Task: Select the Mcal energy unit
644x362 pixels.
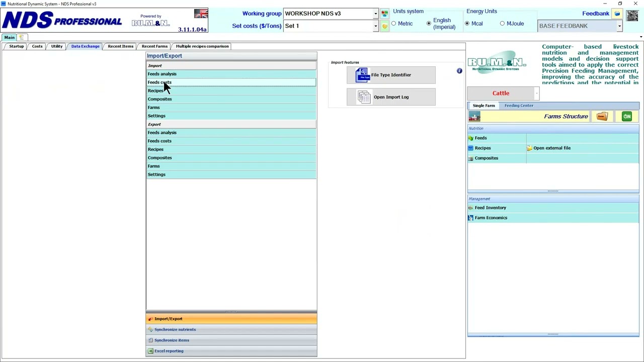Action: pyautogui.click(x=467, y=24)
